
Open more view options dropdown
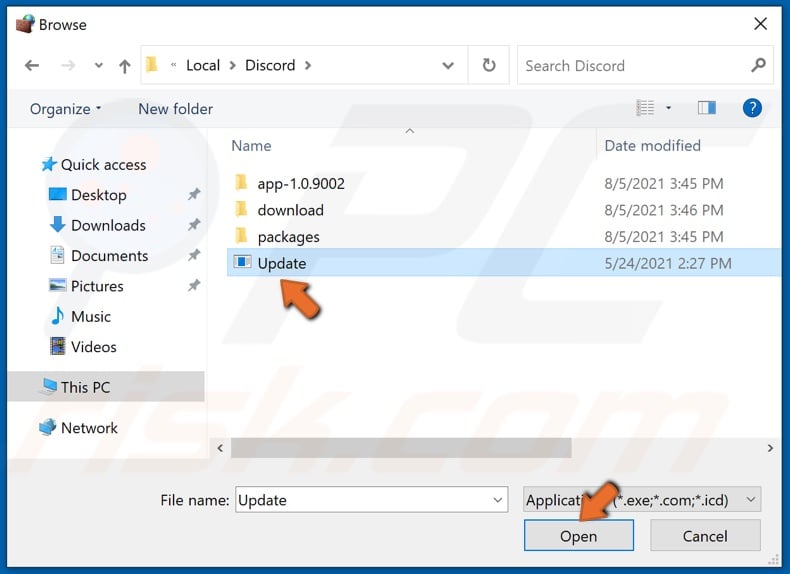(669, 108)
